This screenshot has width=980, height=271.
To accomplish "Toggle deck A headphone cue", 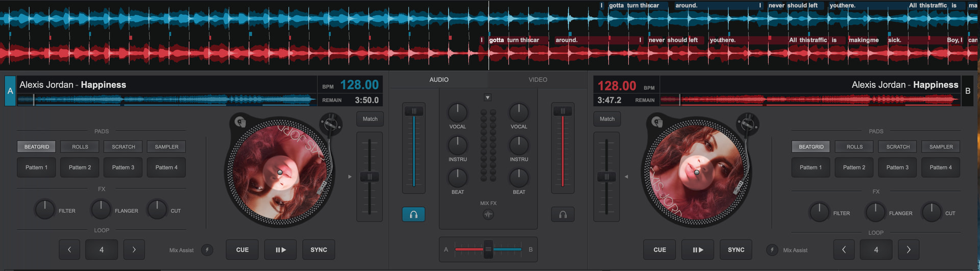I will pyautogui.click(x=413, y=214).
